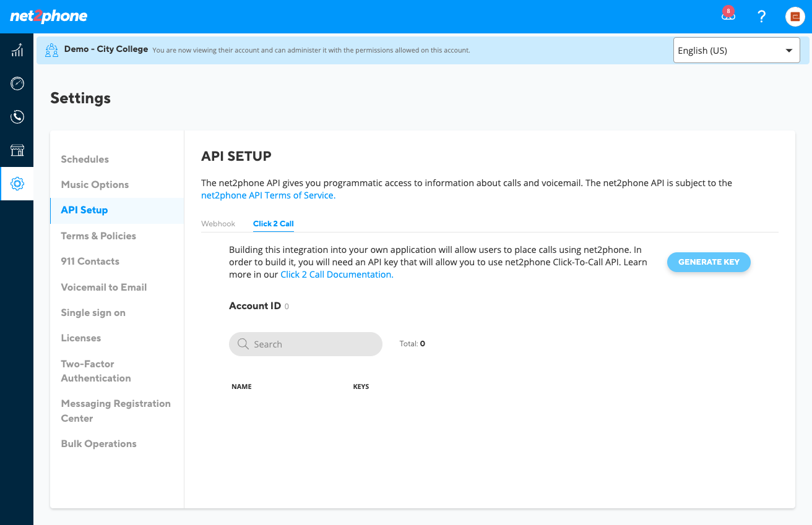Click the NAME column header
This screenshot has width=812, height=525.
[241, 386]
